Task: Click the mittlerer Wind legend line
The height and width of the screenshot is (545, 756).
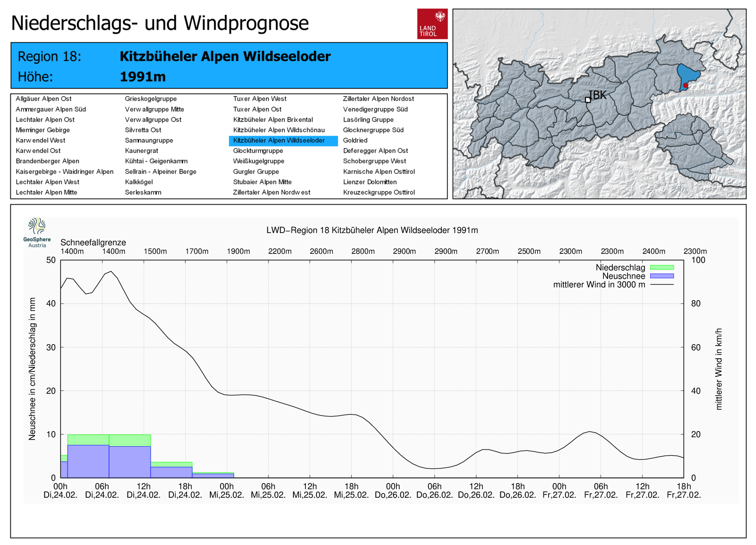Action: pyautogui.click(x=662, y=285)
